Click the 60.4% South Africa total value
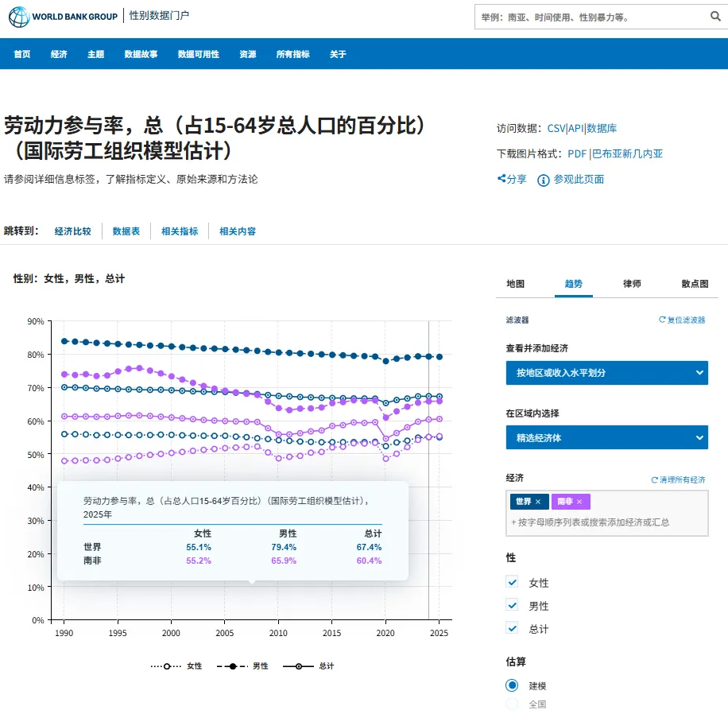 [x=369, y=561]
